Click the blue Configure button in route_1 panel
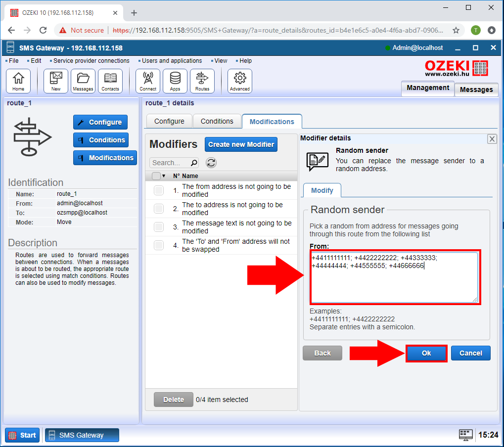This screenshot has height=447, width=504. pyautogui.click(x=100, y=122)
